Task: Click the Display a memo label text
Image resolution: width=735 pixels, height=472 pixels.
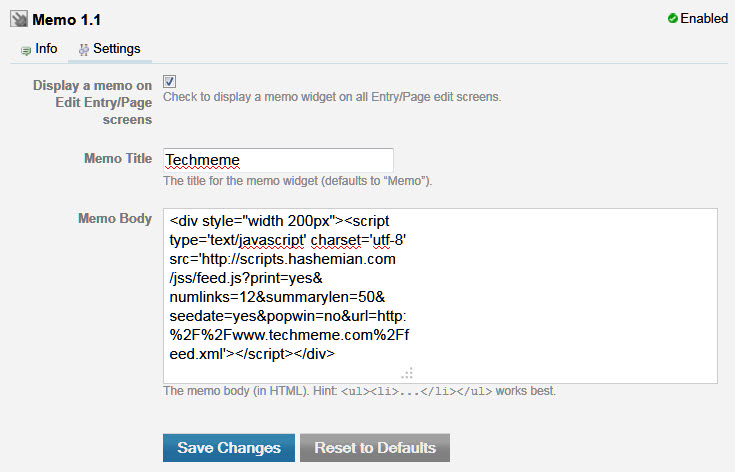Action: [x=92, y=101]
